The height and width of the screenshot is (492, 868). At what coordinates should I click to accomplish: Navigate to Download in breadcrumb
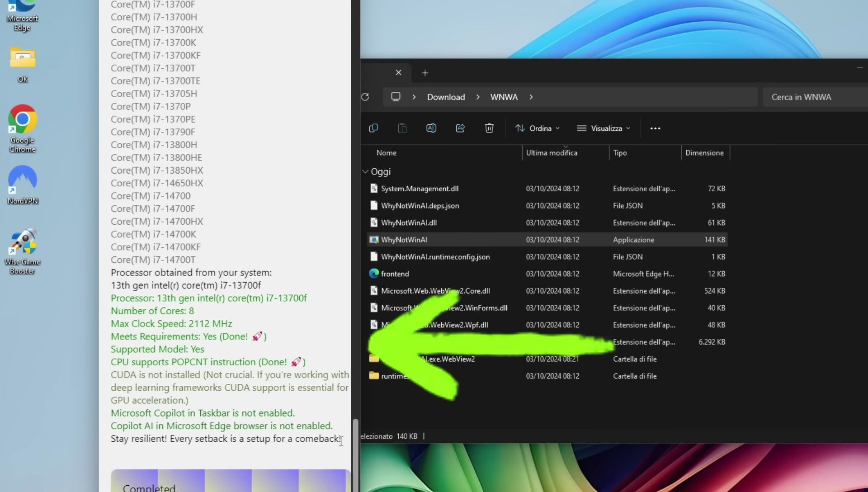(446, 97)
